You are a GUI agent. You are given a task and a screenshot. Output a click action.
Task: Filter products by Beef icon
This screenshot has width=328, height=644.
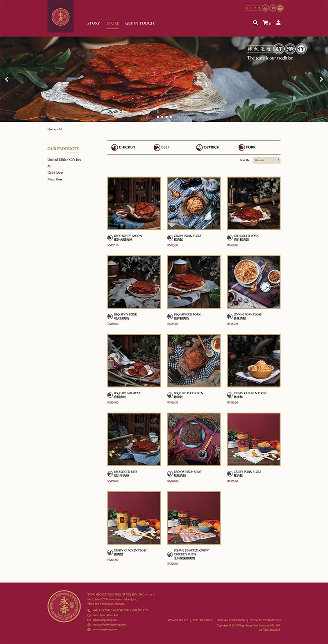157,147
